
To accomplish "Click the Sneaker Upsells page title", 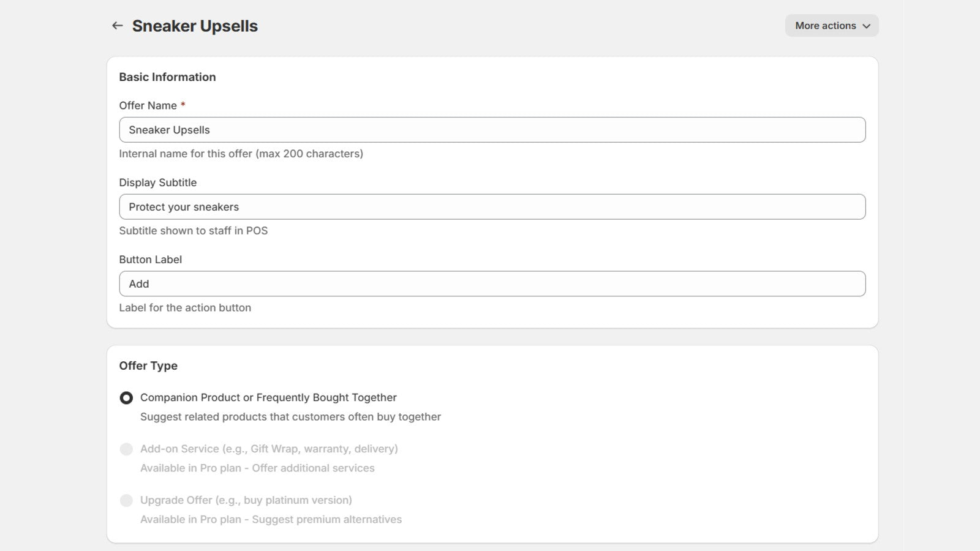I will pos(195,26).
